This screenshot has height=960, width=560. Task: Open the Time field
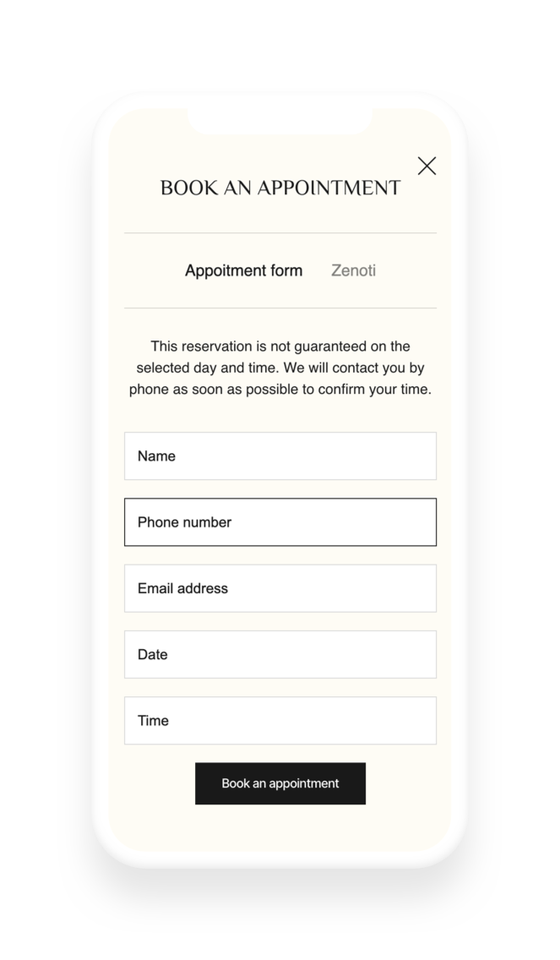280,720
